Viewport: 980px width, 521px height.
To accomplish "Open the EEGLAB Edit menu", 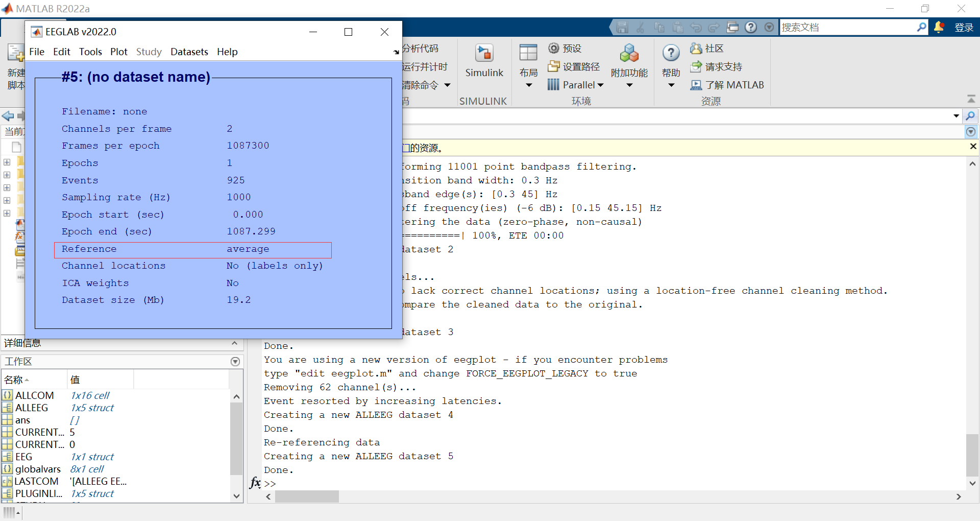I will pos(62,52).
